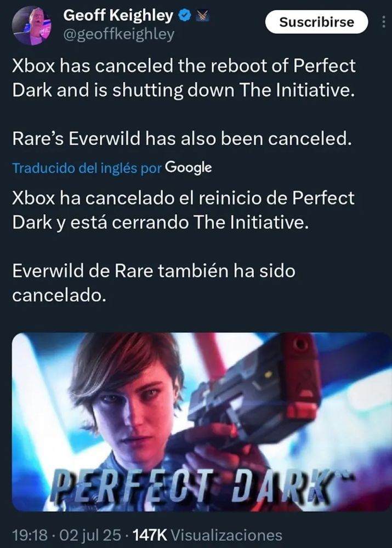Select the original English tweet text

[184, 102]
